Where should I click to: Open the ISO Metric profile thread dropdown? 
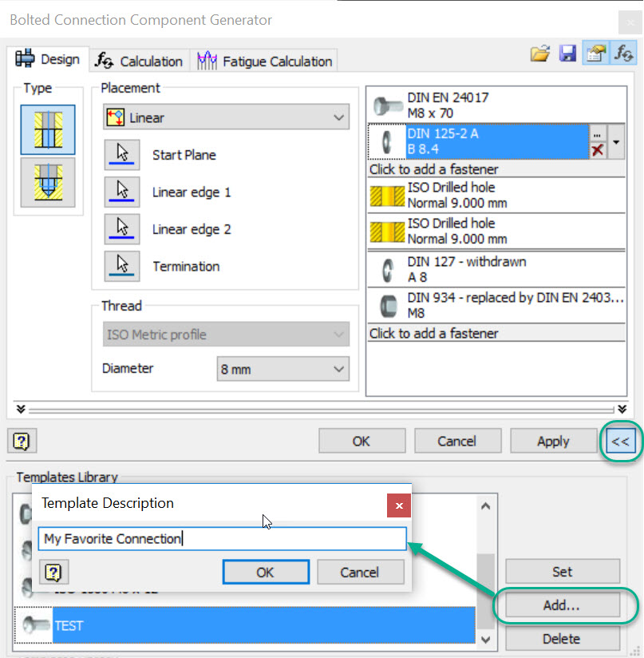pyautogui.click(x=226, y=335)
